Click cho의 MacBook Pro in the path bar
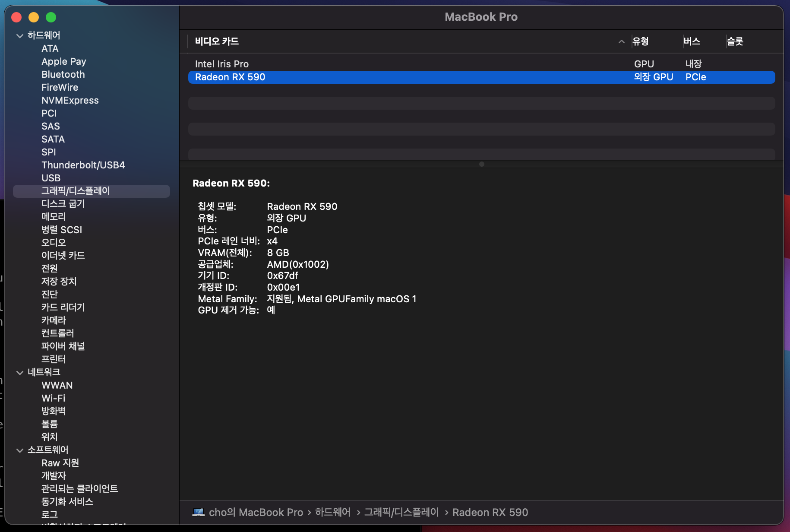 256,512
